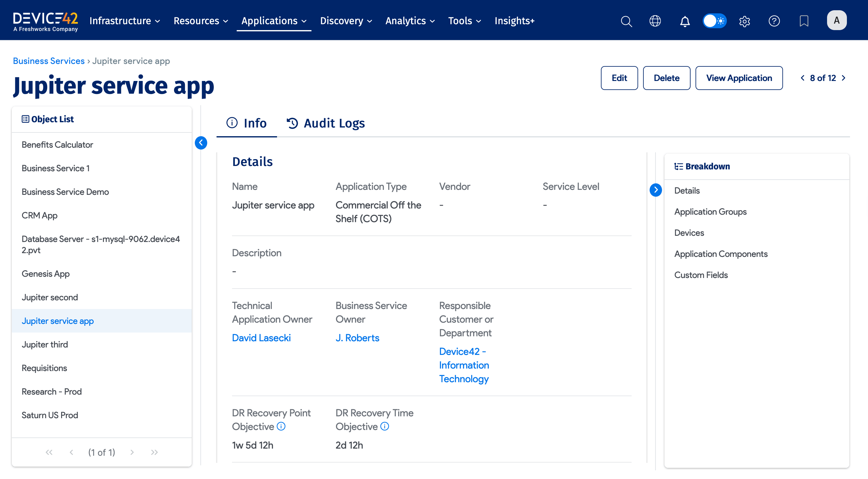Click info icon beside DR Recovery Time Objective

(x=384, y=426)
